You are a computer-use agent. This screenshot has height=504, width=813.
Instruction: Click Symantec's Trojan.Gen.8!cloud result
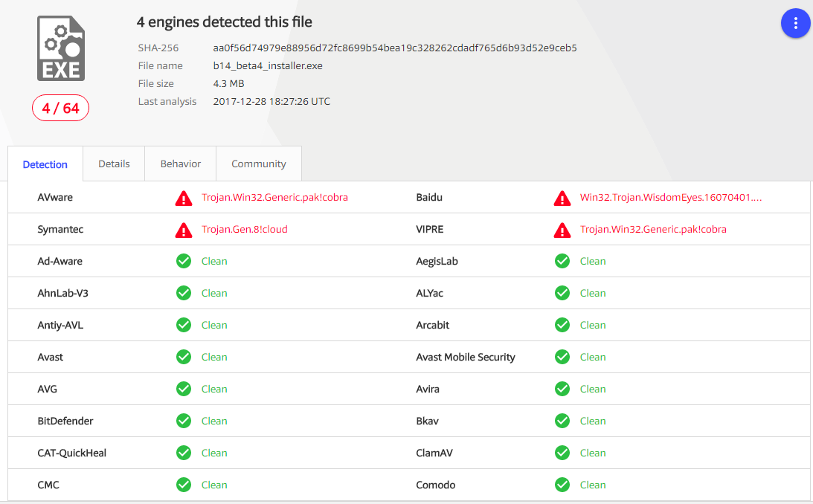click(245, 230)
